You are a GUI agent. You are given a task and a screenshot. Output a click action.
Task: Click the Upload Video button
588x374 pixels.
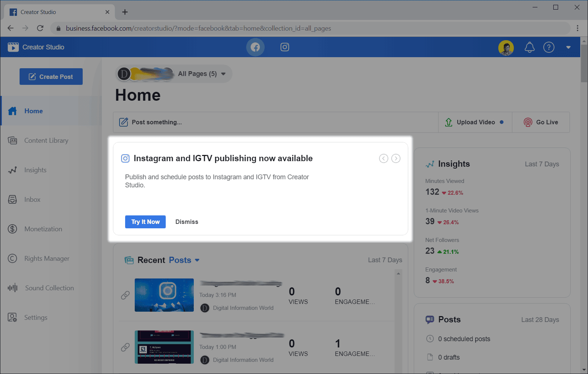point(475,122)
